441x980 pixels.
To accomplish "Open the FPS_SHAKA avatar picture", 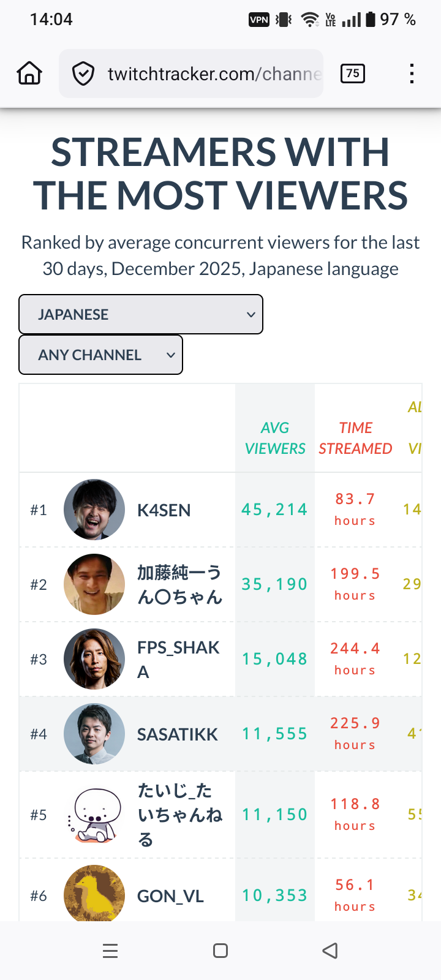I will pos(94,659).
